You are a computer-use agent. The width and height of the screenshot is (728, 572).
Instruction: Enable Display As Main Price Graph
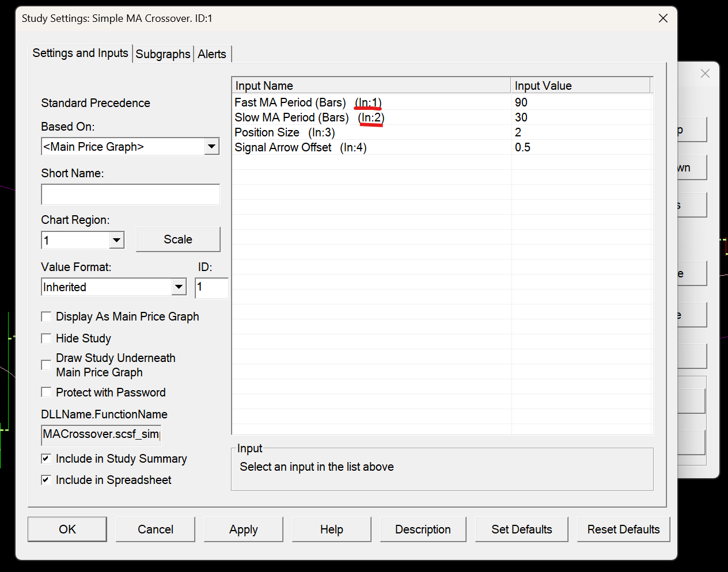(x=47, y=316)
